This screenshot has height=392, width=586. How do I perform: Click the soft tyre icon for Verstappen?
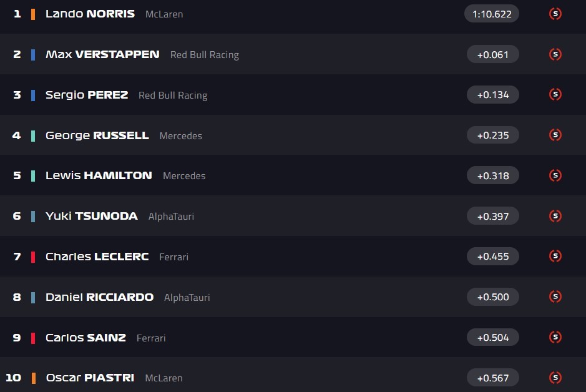tap(555, 54)
